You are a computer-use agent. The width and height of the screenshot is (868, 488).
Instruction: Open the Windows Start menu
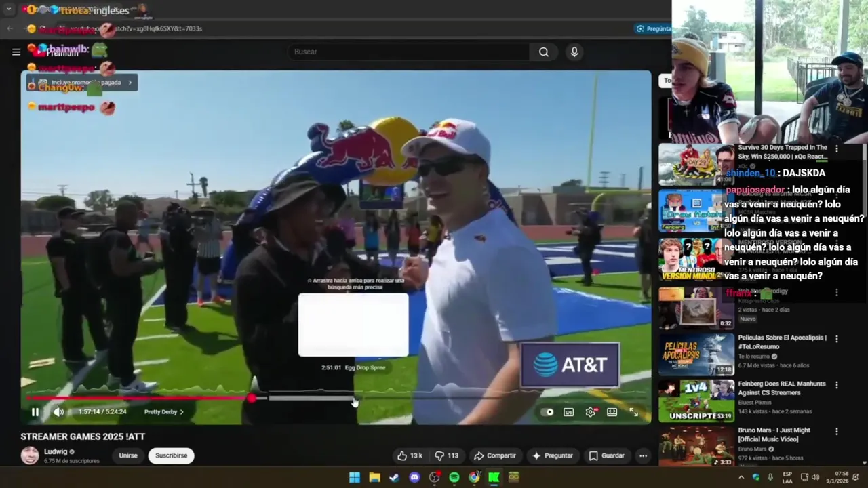[x=355, y=477]
